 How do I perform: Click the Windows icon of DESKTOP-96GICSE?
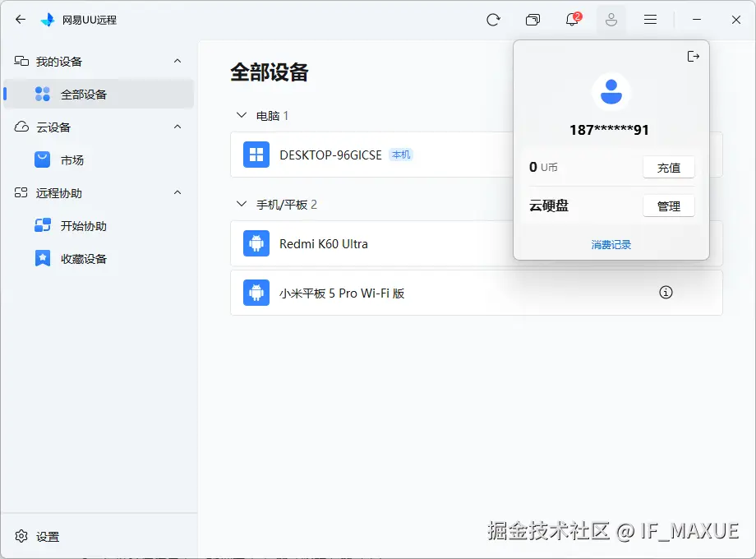[256, 155]
